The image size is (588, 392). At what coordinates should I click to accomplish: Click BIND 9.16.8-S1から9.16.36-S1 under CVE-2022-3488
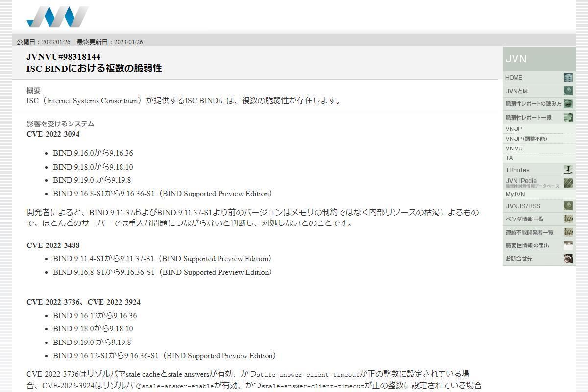coord(163,272)
